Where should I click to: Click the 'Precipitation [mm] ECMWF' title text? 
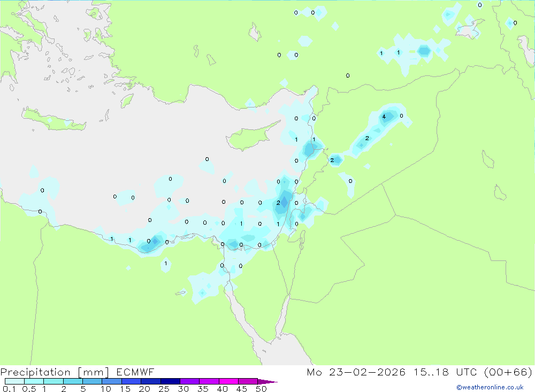pos(77,372)
